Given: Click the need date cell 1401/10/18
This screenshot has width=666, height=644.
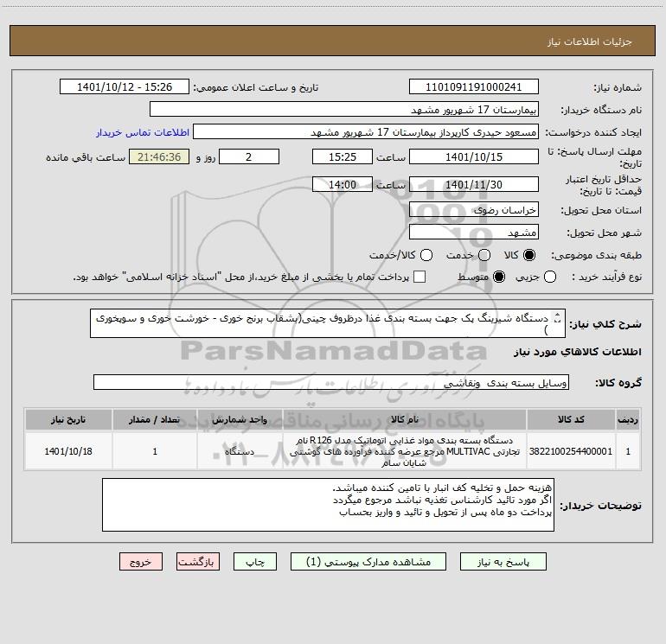Looking at the screenshot, I should pos(68,451).
